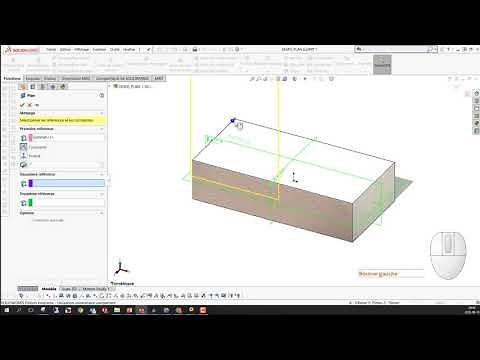Open the Affichage menu
This screenshot has width=480, height=360.
82,49
